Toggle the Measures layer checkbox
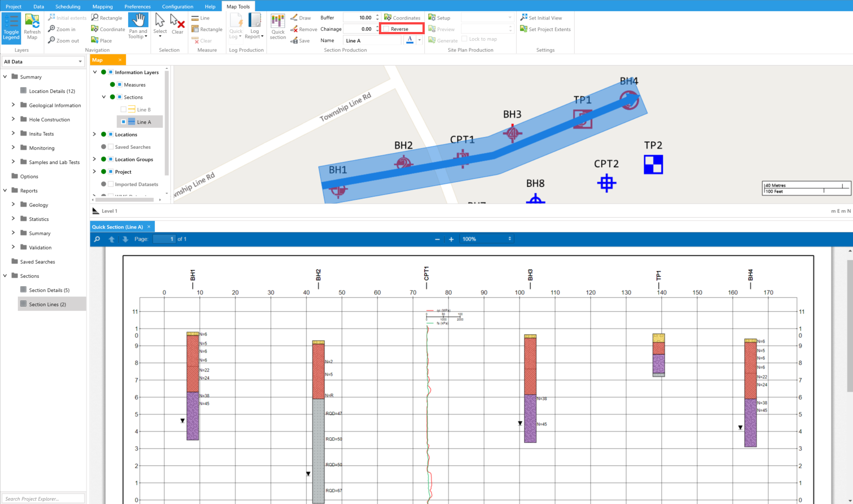Viewport: 853px width, 504px height. tap(120, 84)
